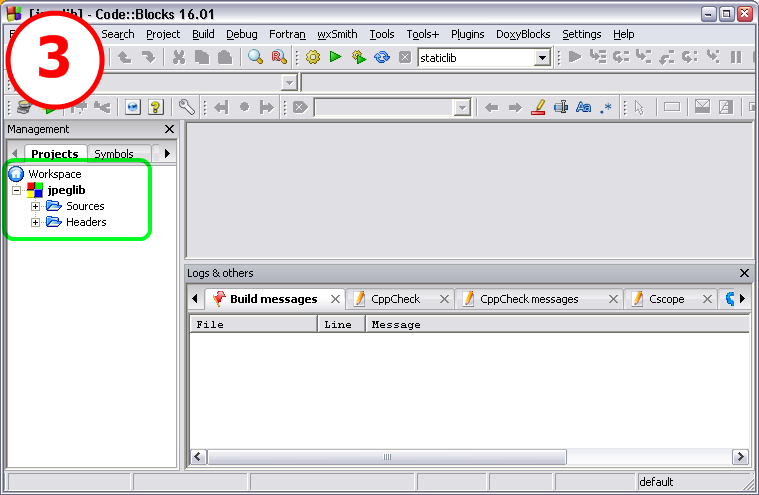Click the Step into debug icon
This screenshot has height=495, width=759.
[x=643, y=57]
